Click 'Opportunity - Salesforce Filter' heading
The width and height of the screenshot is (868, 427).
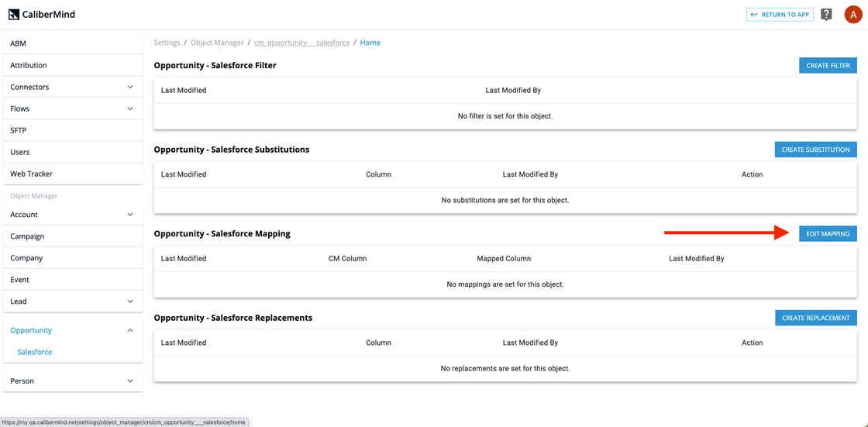coord(215,65)
